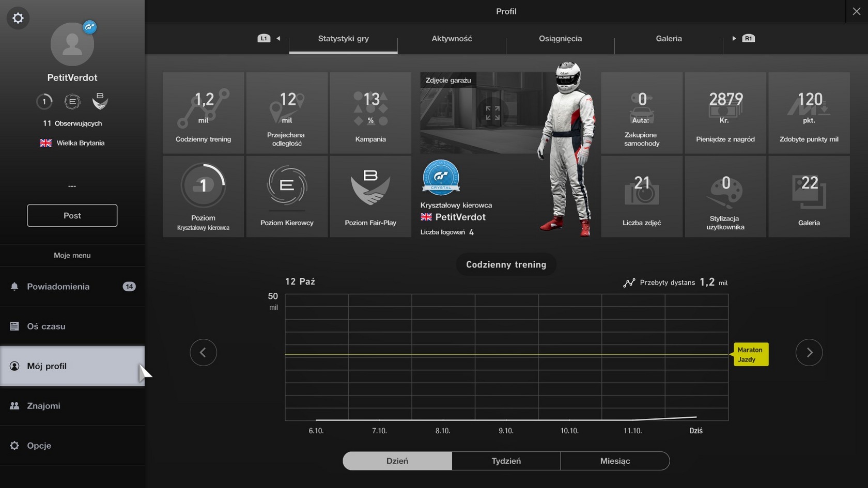Expand the Zdjęcie garażu photo
The image size is (868, 488).
point(492,113)
